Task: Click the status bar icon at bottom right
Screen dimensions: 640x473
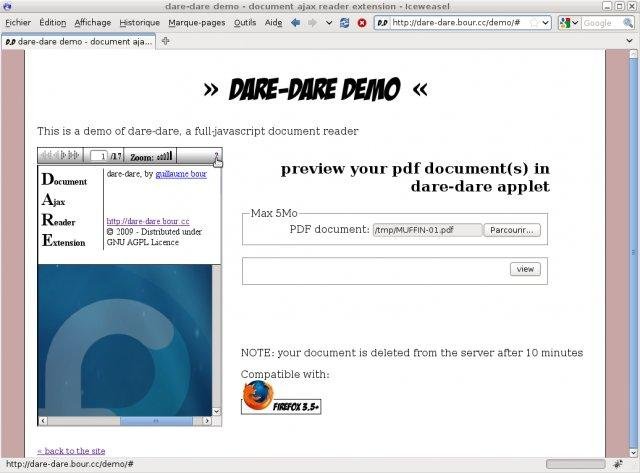Action: (x=619, y=464)
